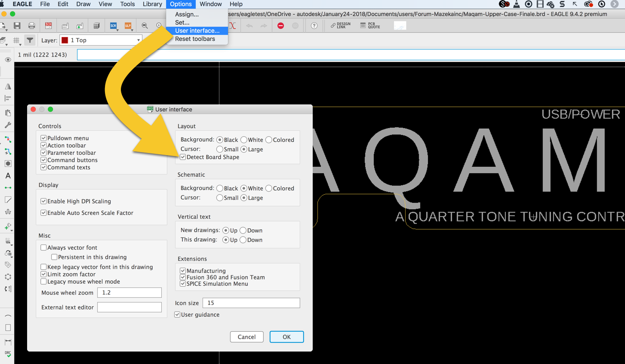Open the Options menu
The height and width of the screenshot is (364, 625).
point(181,4)
